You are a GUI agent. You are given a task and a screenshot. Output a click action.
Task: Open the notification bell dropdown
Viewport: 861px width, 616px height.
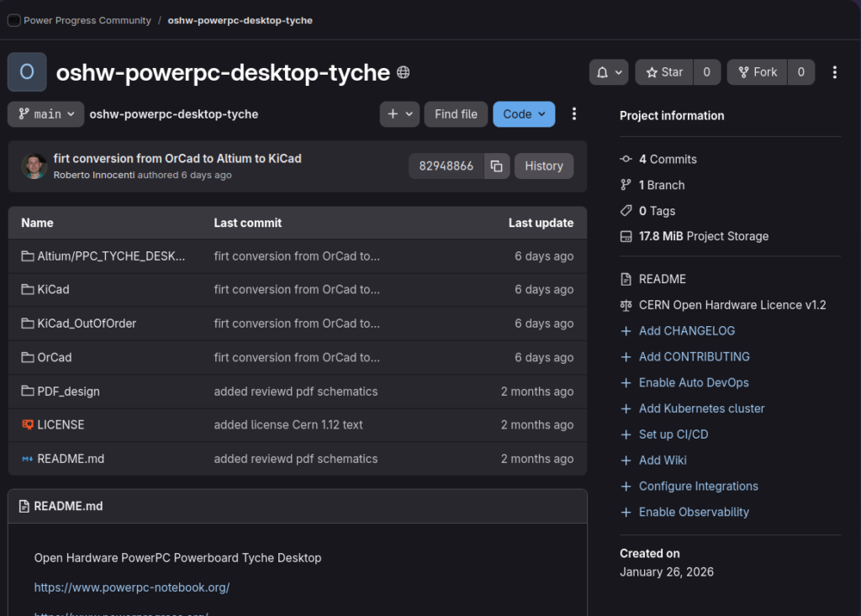tap(609, 72)
